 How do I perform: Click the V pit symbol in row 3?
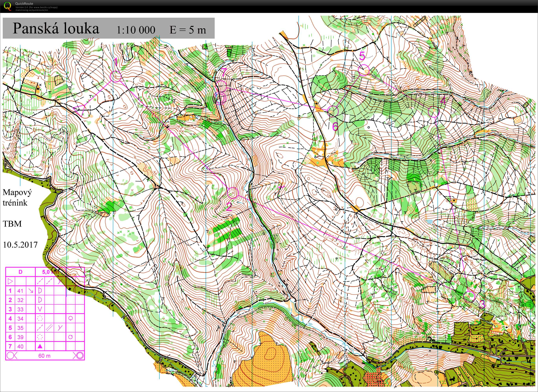pyautogui.click(x=40, y=309)
